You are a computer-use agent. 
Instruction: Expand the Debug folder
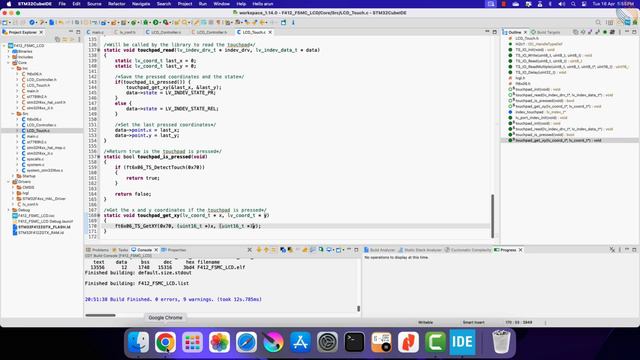coord(9,210)
